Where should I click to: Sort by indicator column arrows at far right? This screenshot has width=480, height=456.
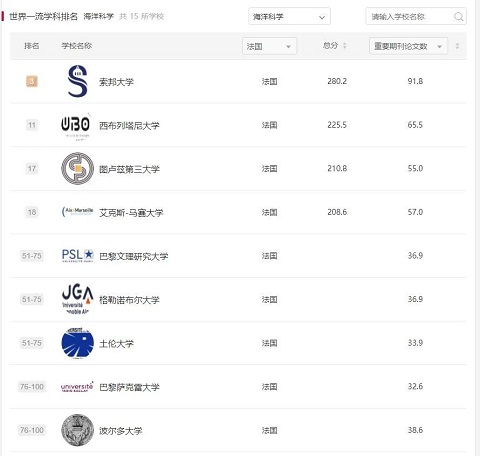[x=457, y=46]
